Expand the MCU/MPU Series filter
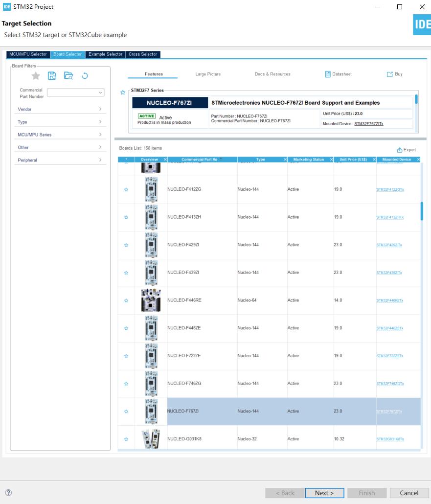The width and height of the screenshot is (431, 504). pyautogui.click(x=60, y=135)
